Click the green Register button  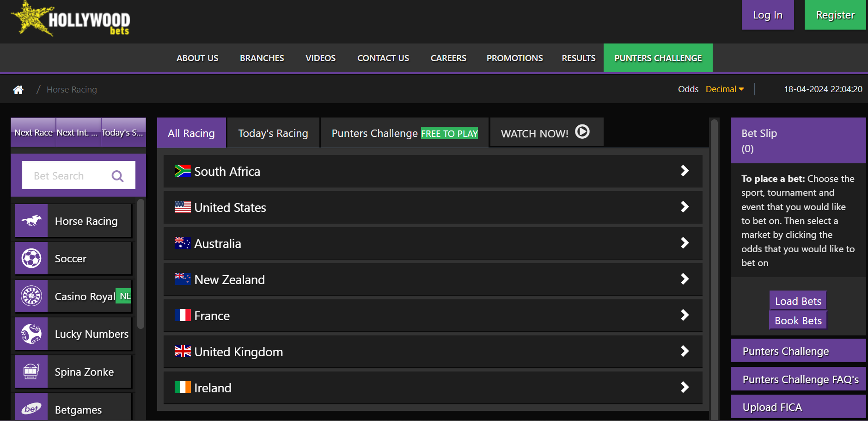[835, 15]
